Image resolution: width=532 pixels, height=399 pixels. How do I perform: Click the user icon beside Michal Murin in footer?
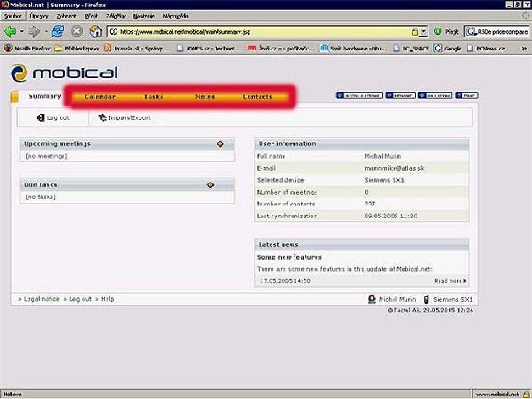[x=372, y=299]
